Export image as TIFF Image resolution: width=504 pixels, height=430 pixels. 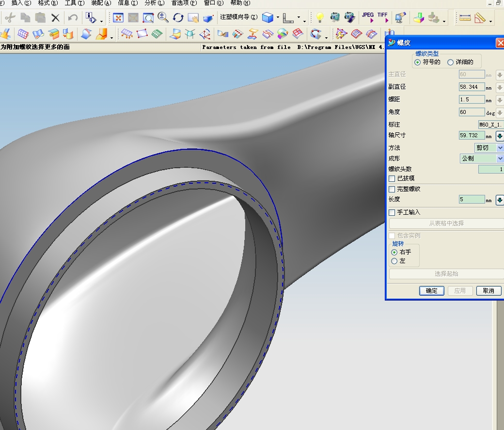click(382, 17)
